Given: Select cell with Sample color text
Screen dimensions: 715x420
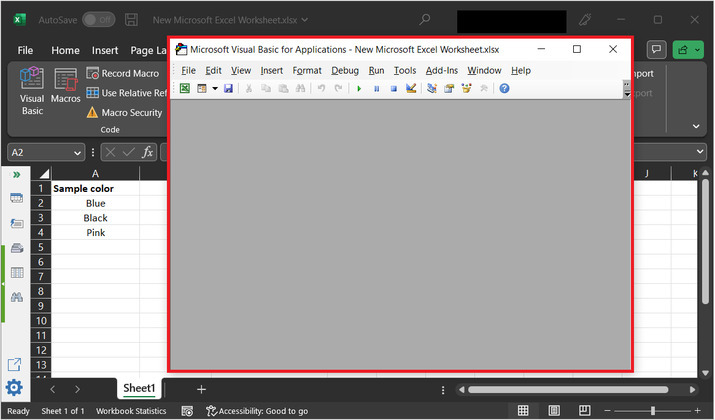Looking at the screenshot, I should click(95, 188).
